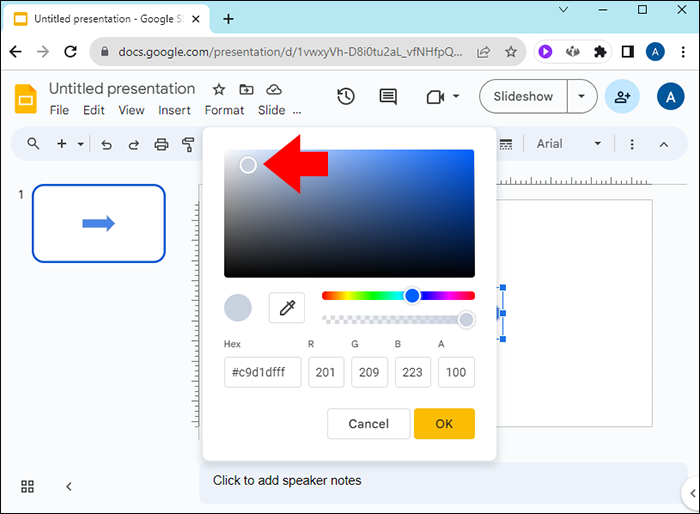Bookmark this page star icon
This screenshot has width=700, height=514.
[x=511, y=52]
